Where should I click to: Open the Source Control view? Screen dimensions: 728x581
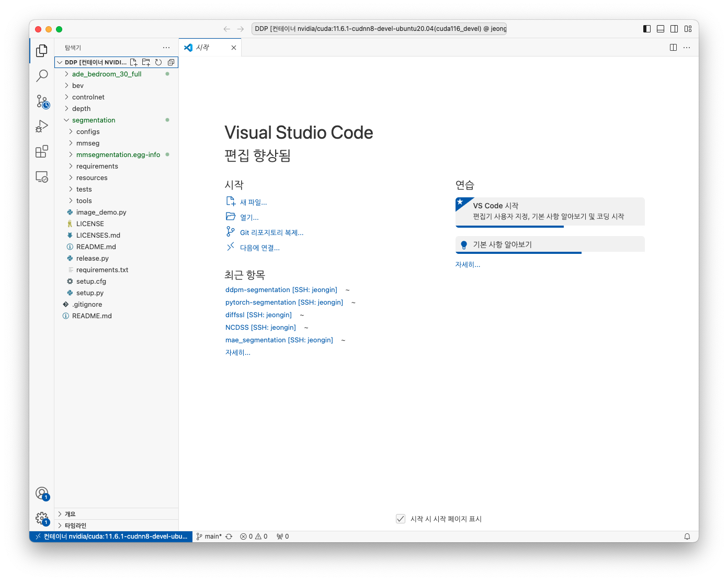click(x=42, y=101)
